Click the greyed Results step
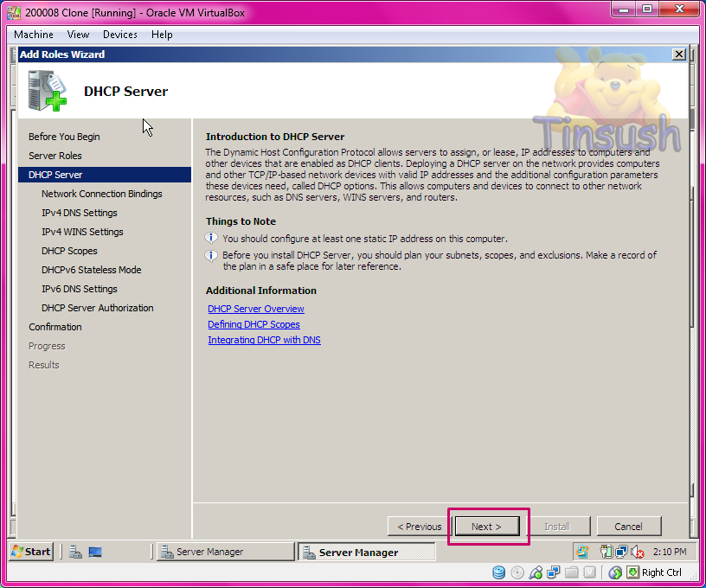The width and height of the screenshot is (706, 588). [x=43, y=365]
